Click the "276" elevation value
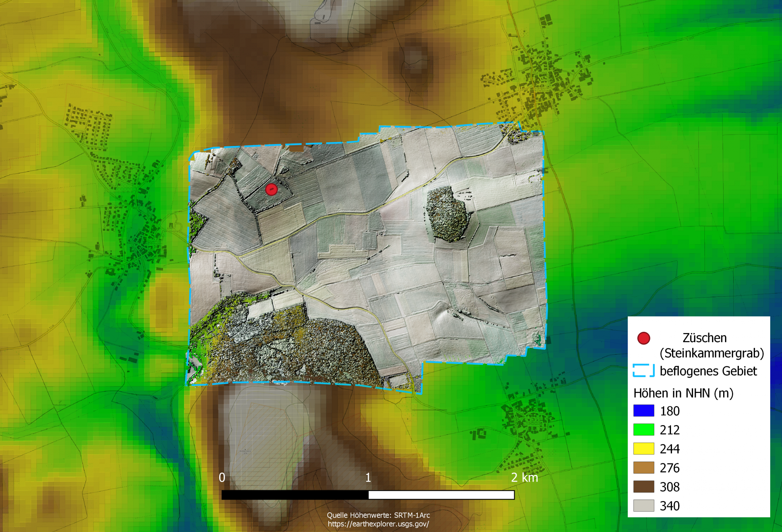The width and height of the screenshot is (782, 532). (x=670, y=468)
